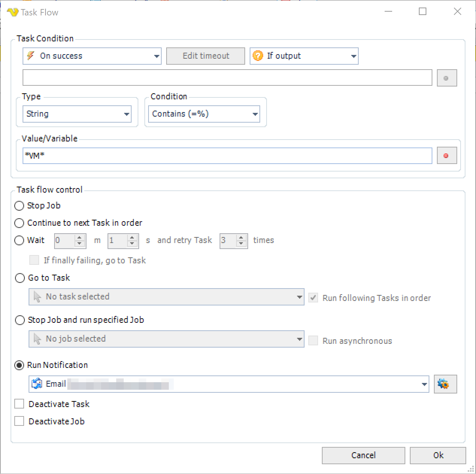The width and height of the screenshot is (476, 474).
Task: Click the Cancel button
Action: [x=363, y=455]
